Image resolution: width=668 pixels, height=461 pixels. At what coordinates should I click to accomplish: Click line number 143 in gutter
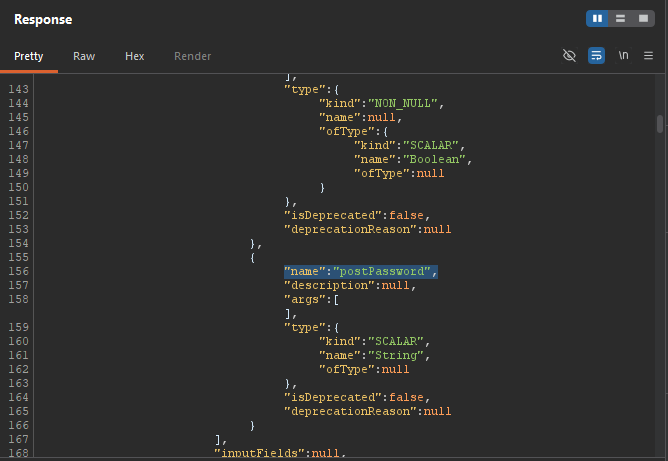click(x=18, y=89)
